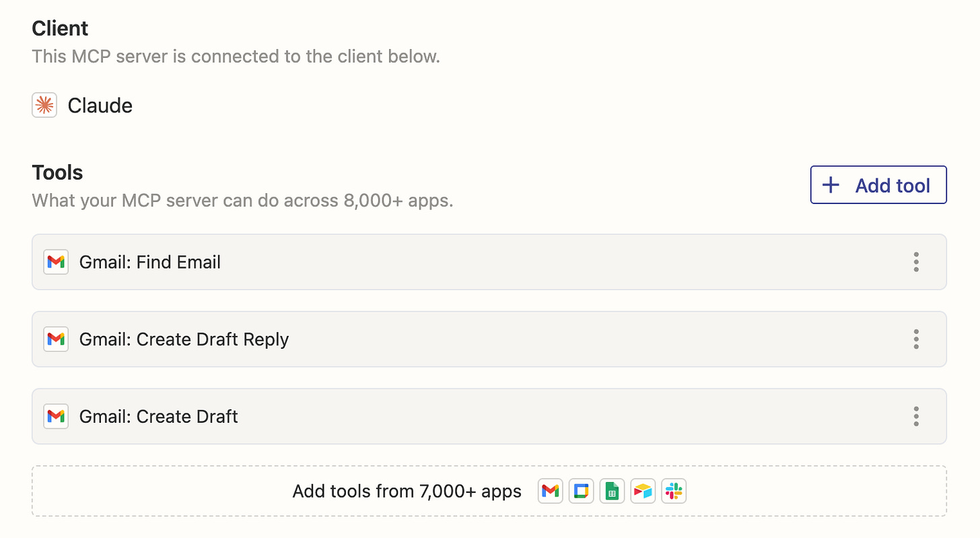Click the Gmail icon beside Find Email
This screenshot has width=980, height=538.
pyautogui.click(x=56, y=262)
